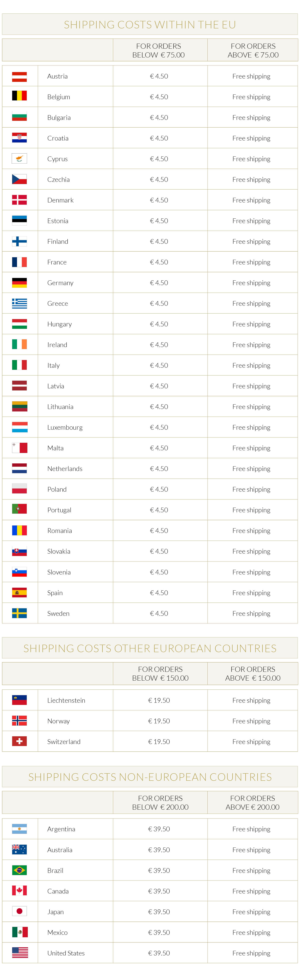Screen dimensions: 300x980
Task: Select the Norway flag icon
Action: point(19,721)
